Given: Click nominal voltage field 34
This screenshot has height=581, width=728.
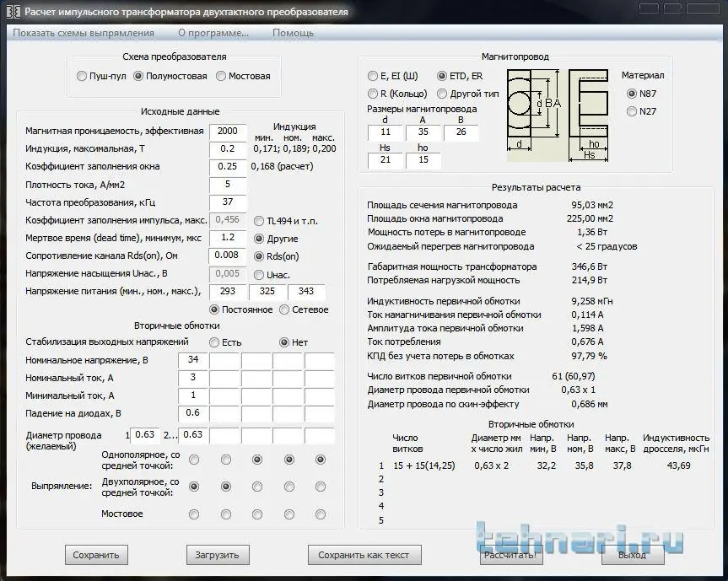Looking at the screenshot, I should (193, 360).
